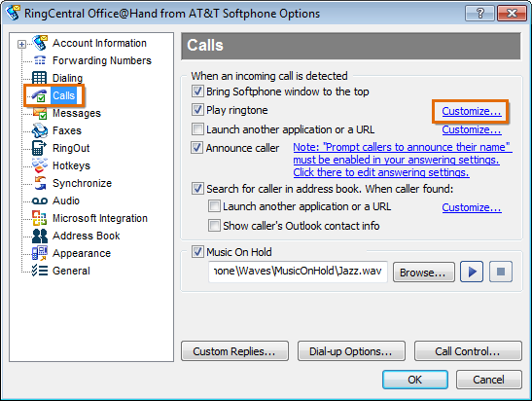This screenshot has height=401, width=532.
Task: Click the Audio voicemail tape icon
Action: [x=40, y=201]
